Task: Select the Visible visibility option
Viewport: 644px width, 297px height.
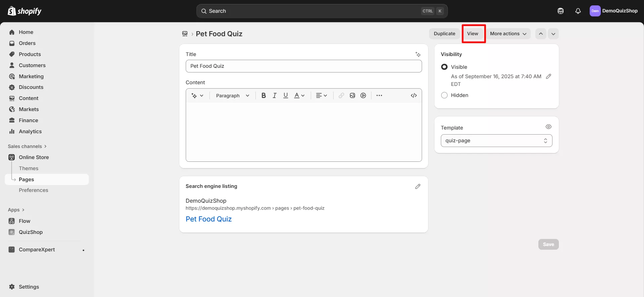Action: coord(445,67)
